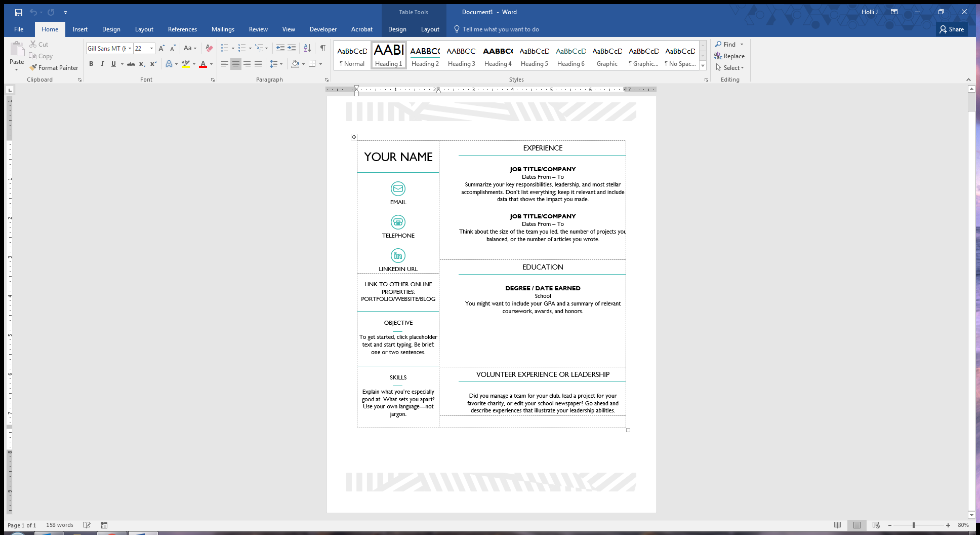Screen dimensions: 980x535
Task: Click the teal Email icon in resume
Action: (398, 188)
